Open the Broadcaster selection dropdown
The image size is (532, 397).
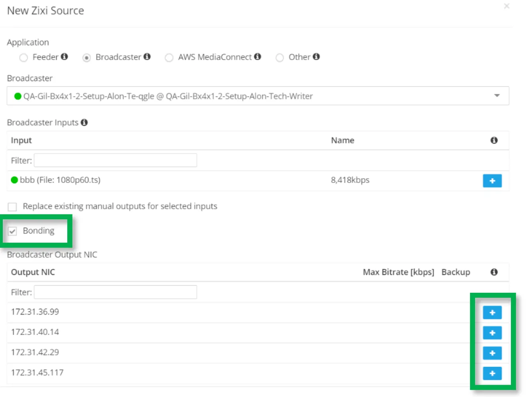[258, 96]
